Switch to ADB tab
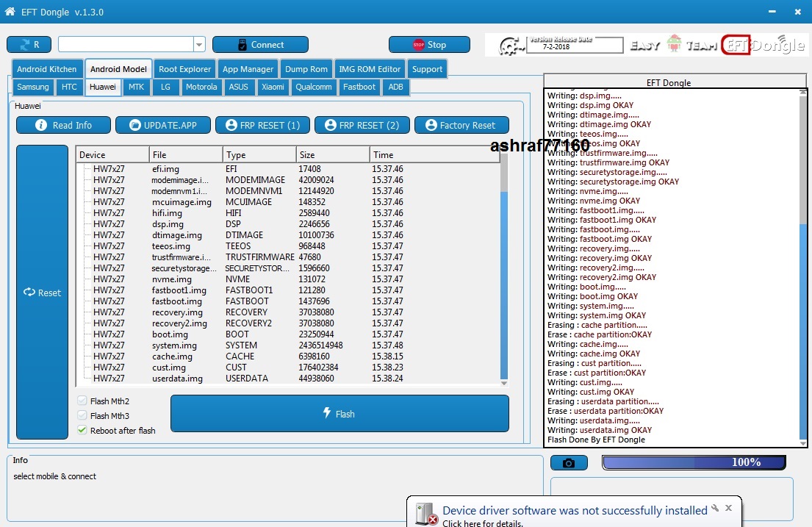812x527 pixels. 395,87
